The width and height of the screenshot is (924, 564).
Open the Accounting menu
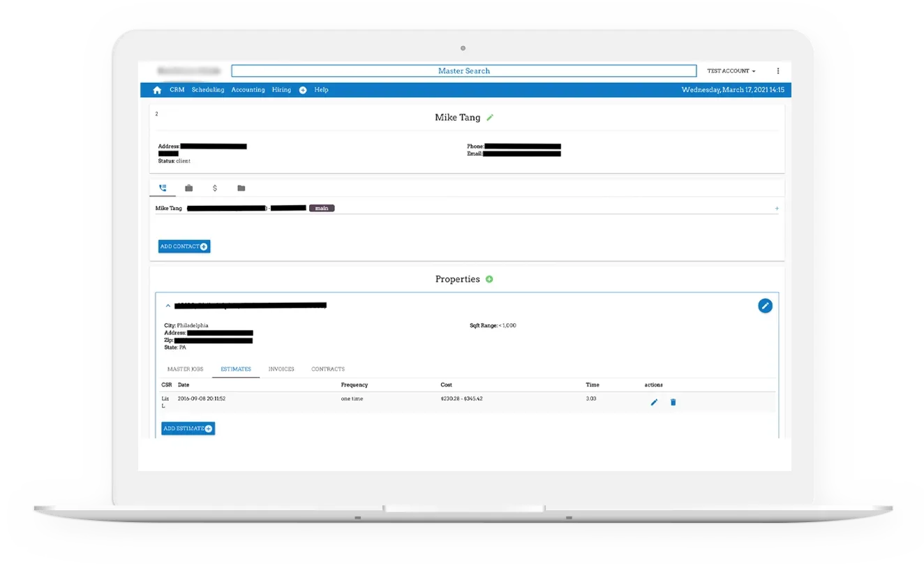[x=248, y=90]
